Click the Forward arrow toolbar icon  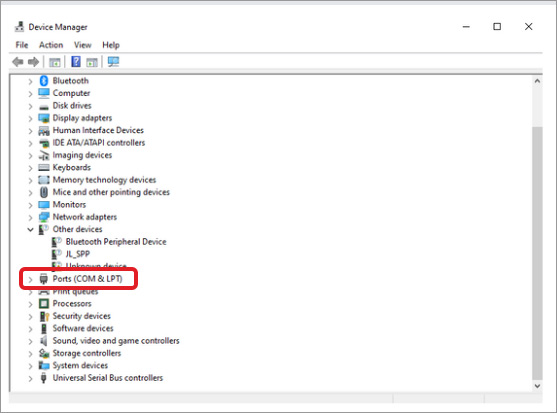coord(33,62)
